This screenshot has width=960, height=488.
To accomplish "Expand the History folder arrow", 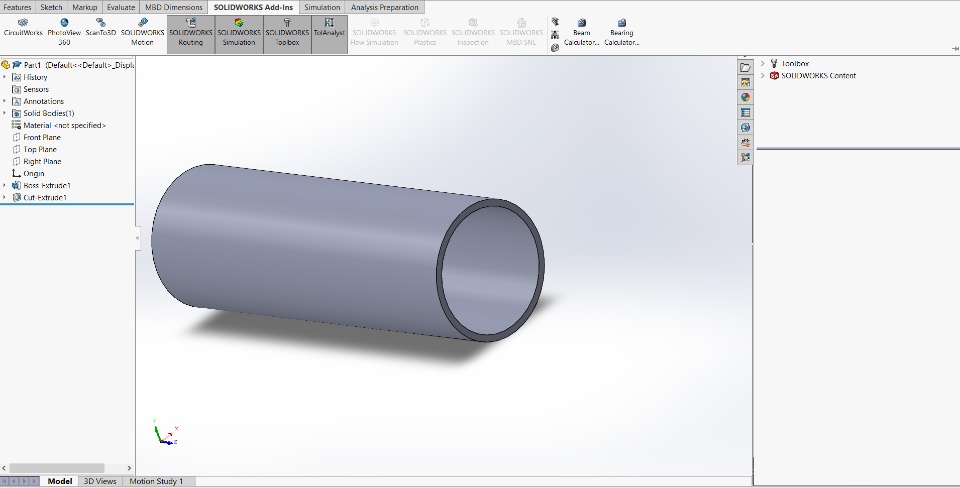I will (x=5, y=77).
